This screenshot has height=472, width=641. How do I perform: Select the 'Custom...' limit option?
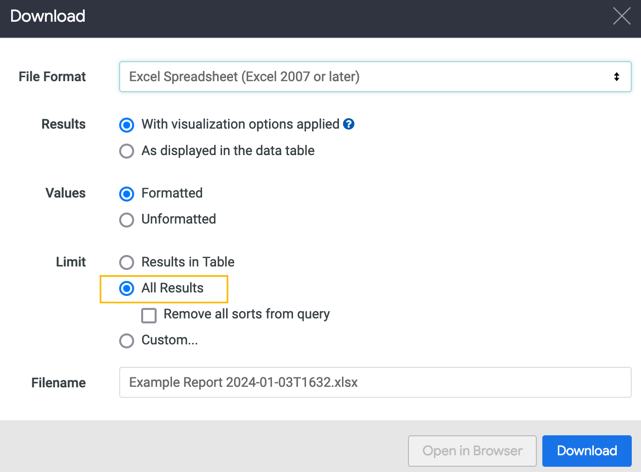pyautogui.click(x=126, y=340)
